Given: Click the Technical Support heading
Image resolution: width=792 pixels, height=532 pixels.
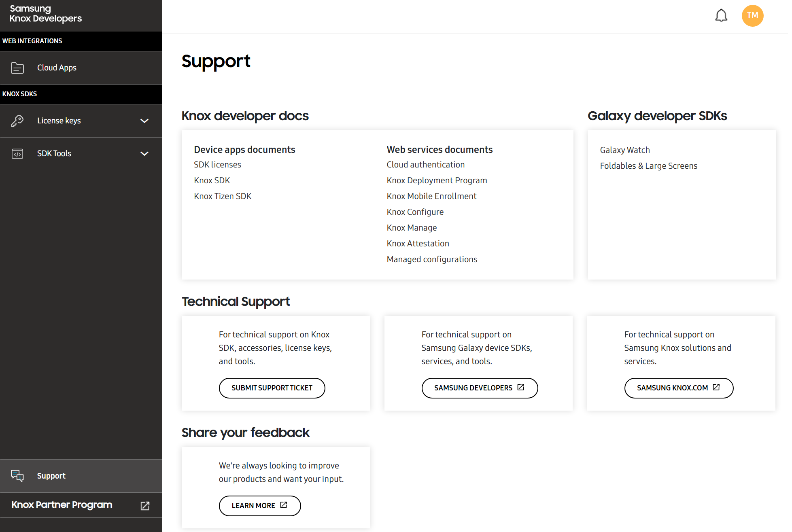Looking at the screenshot, I should [x=236, y=302].
